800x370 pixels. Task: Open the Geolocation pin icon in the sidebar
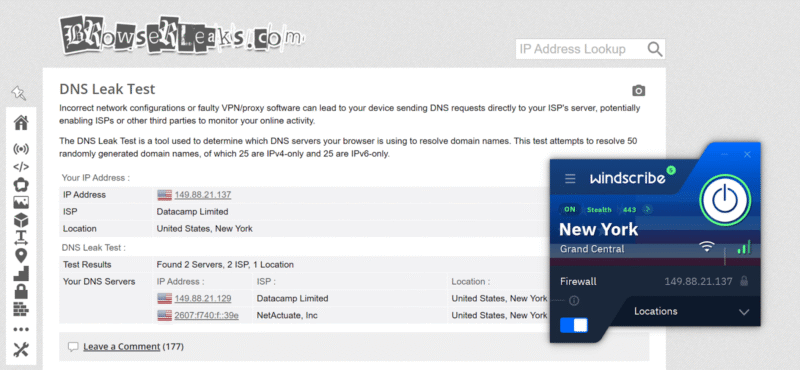[21, 256]
